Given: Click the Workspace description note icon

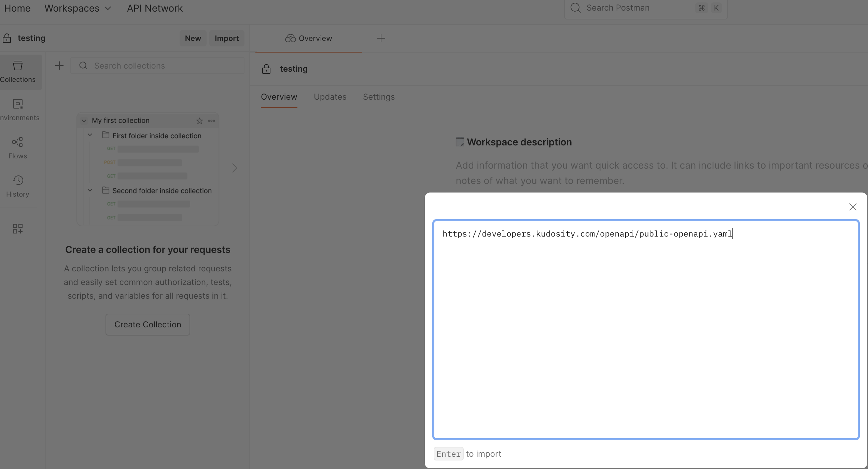Looking at the screenshot, I should (x=460, y=142).
